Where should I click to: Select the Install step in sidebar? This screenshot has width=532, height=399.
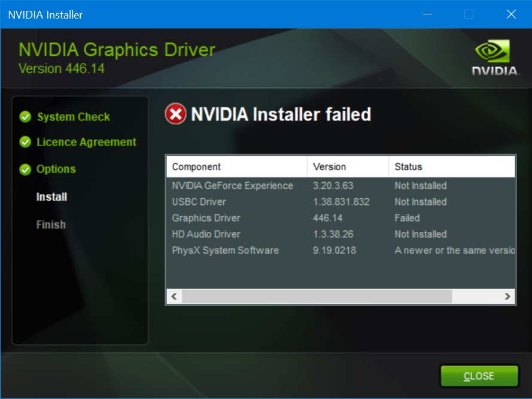(51, 197)
